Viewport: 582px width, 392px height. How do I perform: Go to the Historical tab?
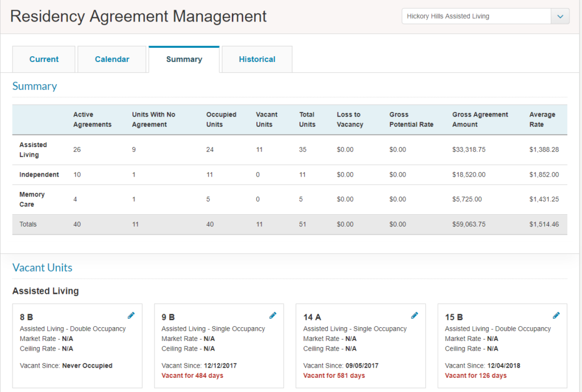(x=257, y=59)
